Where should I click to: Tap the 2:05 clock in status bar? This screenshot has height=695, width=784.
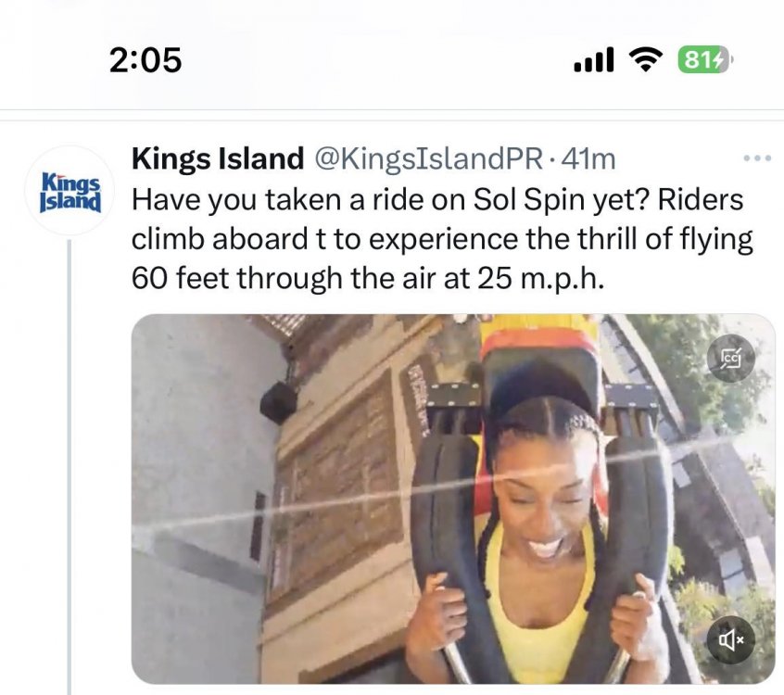pos(145,60)
